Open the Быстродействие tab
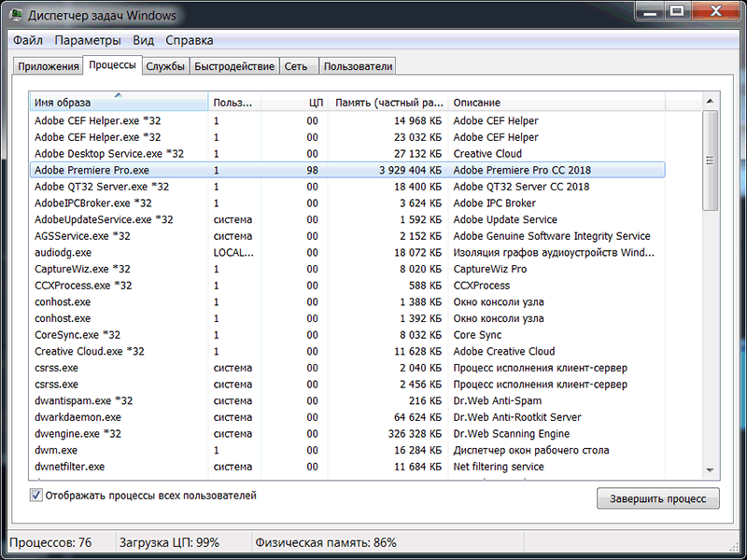This screenshot has width=747, height=560. (x=234, y=66)
